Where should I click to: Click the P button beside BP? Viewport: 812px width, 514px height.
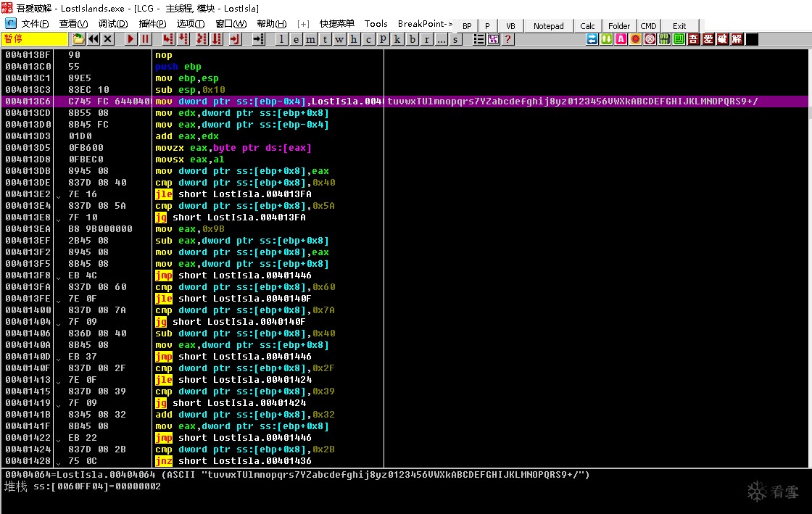point(487,26)
